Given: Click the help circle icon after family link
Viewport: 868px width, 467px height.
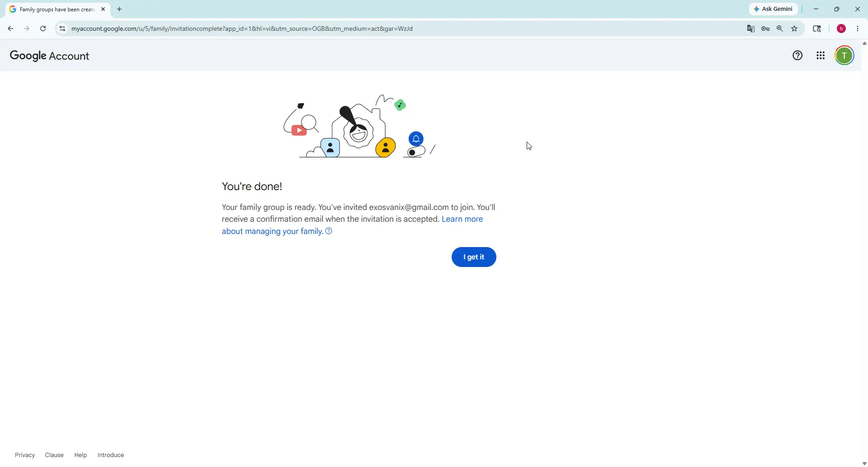Looking at the screenshot, I should click(330, 232).
